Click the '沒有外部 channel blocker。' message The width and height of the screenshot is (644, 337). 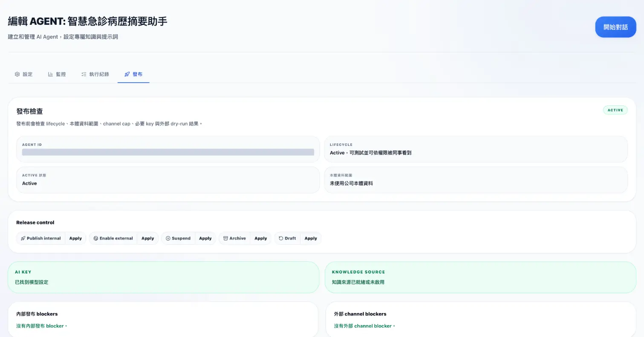(x=364, y=326)
